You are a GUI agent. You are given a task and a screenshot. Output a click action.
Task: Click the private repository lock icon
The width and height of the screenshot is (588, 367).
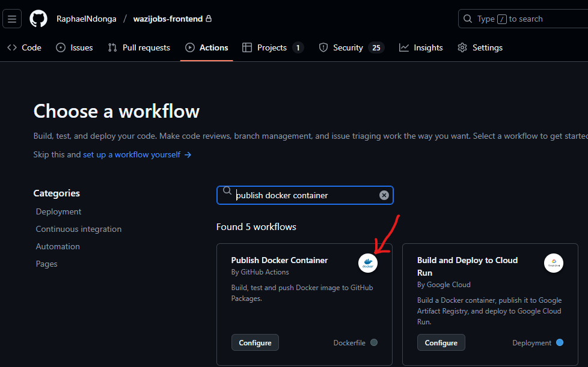pyautogui.click(x=209, y=18)
